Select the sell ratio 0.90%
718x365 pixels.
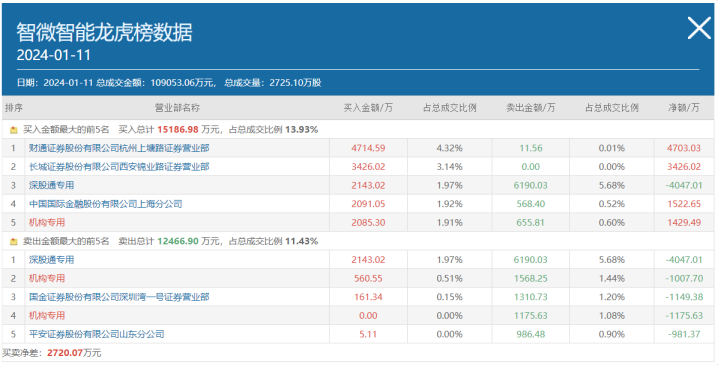click(x=612, y=334)
